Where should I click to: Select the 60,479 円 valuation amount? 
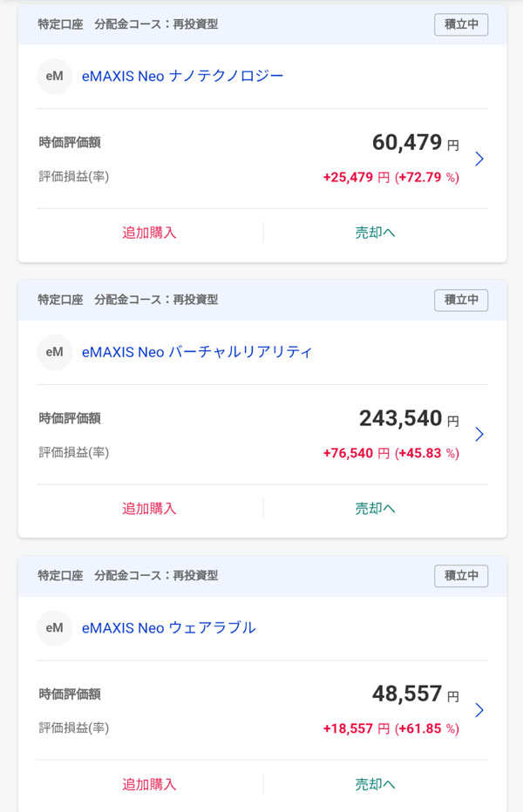pyautogui.click(x=414, y=143)
